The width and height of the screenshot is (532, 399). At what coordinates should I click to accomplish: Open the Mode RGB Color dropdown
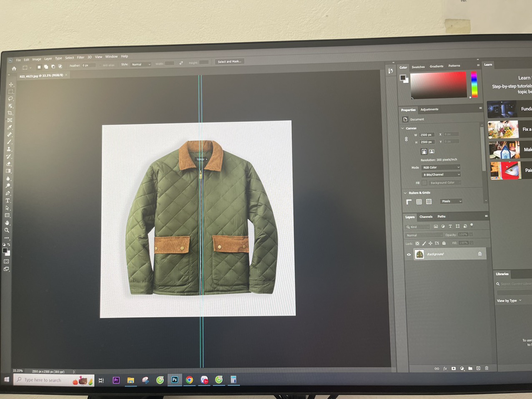pos(441,167)
